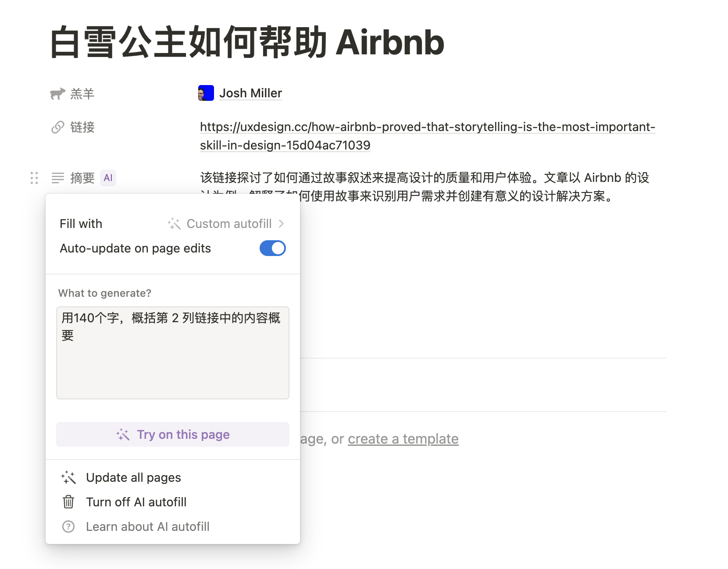This screenshot has width=728, height=569.
Task: Choose Turn off AI autofill
Action: [x=173, y=502]
